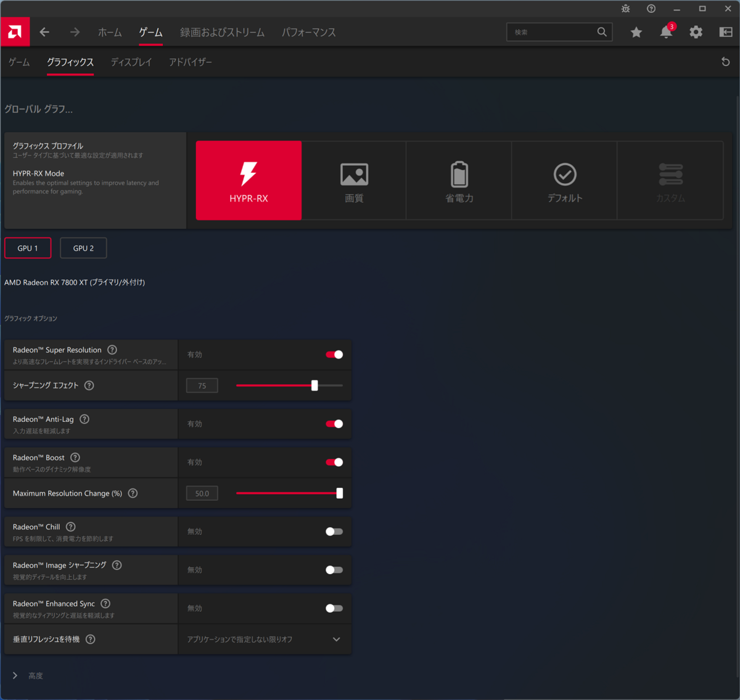This screenshot has width=740, height=700.
Task: Switch to the ディスプレイ sub-tab
Action: 131,62
